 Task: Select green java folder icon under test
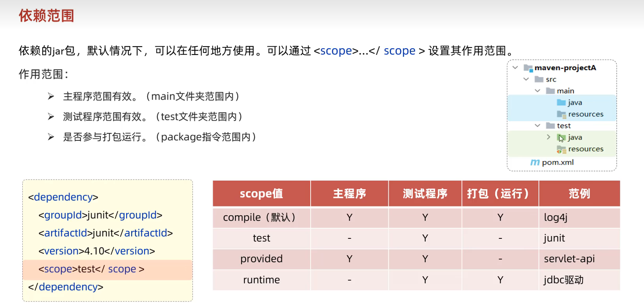point(561,138)
